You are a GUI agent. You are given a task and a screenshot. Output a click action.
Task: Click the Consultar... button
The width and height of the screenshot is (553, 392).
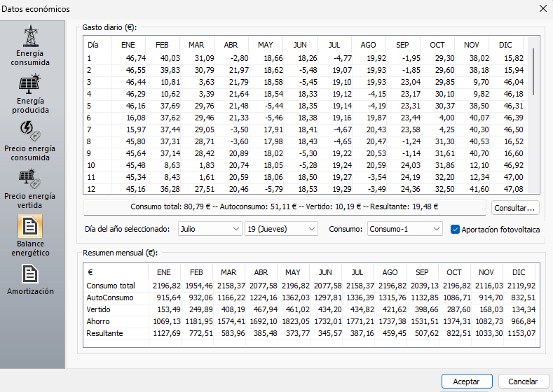(515, 208)
